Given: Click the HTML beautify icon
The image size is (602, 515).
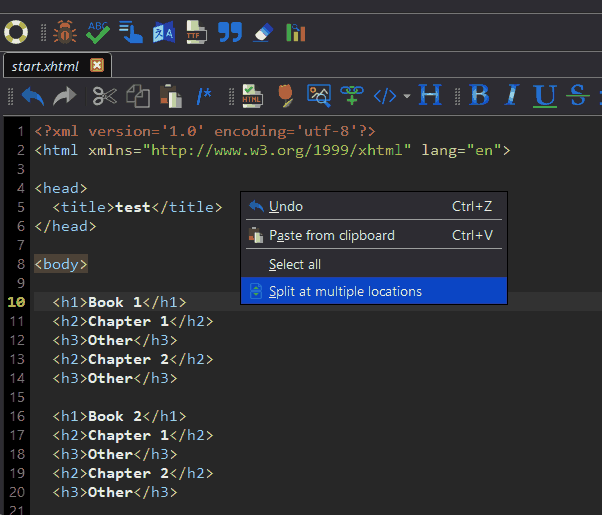Looking at the screenshot, I should pos(252,96).
